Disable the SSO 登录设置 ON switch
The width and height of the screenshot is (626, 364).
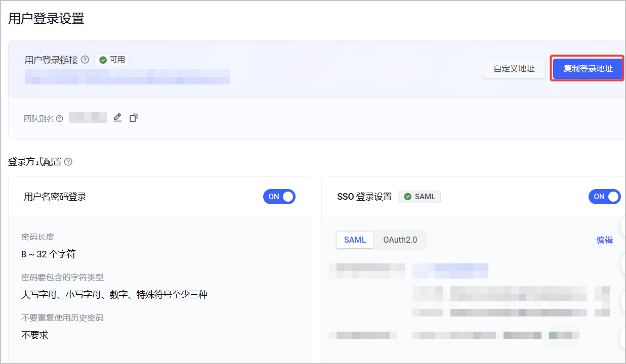tap(605, 197)
